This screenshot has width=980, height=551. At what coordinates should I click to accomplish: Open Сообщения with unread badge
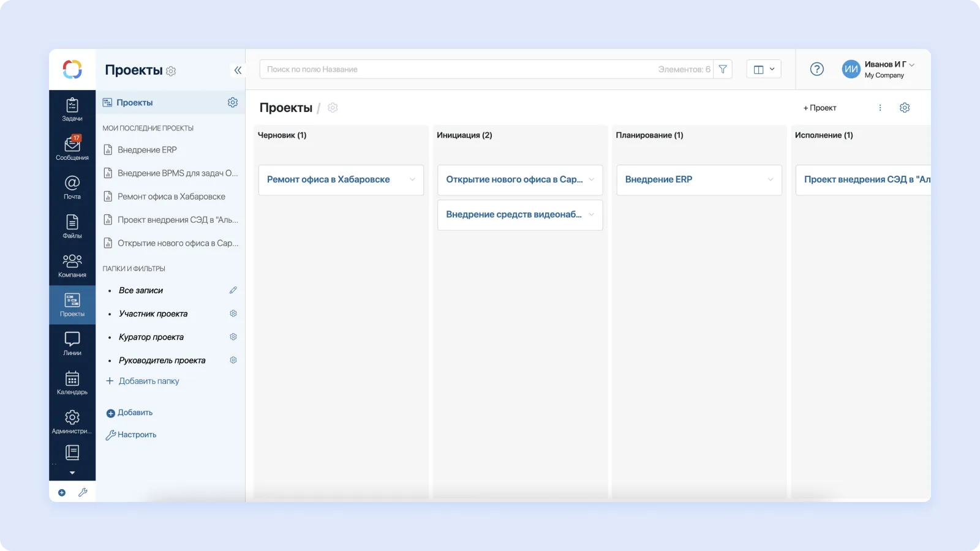(72, 148)
